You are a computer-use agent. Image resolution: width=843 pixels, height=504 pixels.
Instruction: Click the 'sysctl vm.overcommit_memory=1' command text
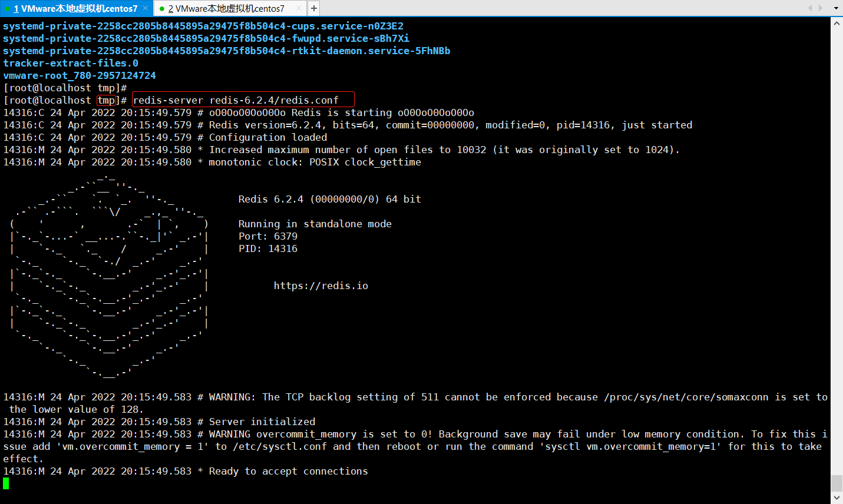point(630,446)
